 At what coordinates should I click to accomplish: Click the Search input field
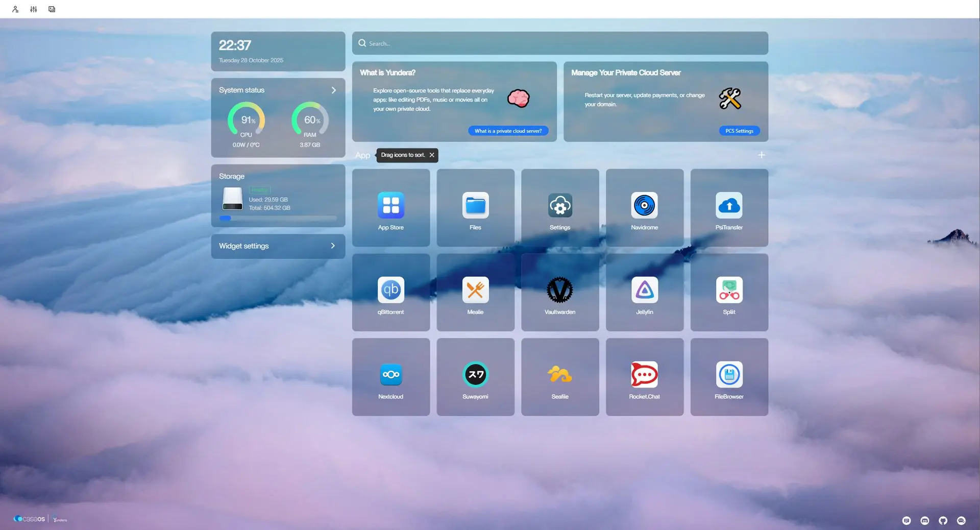(x=561, y=44)
